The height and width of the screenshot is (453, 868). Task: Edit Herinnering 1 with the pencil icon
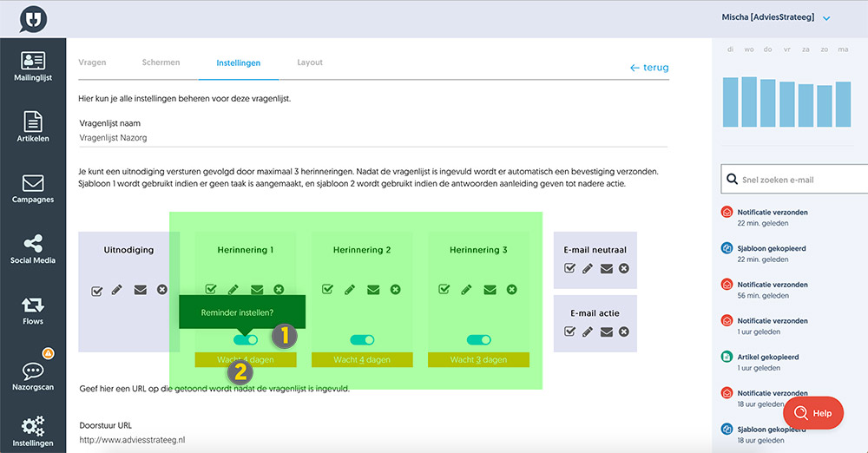point(233,289)
